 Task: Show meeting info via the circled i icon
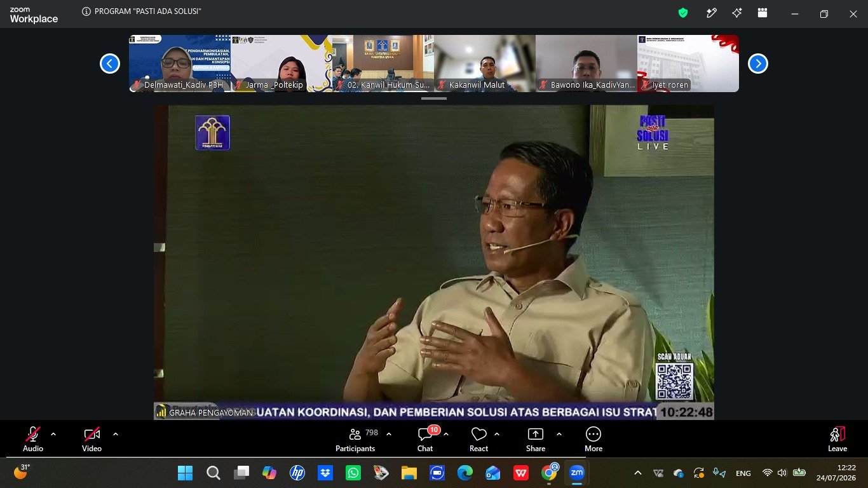point(86,11)
